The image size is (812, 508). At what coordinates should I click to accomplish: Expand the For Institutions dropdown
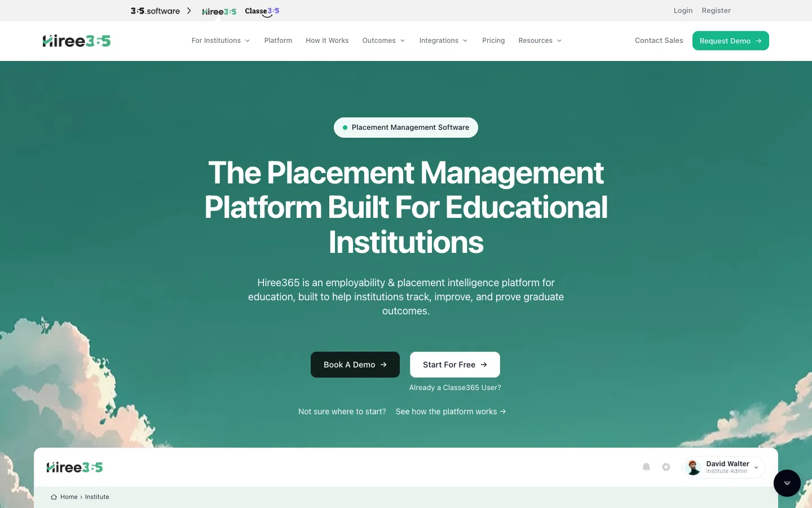tap(220, 41)
